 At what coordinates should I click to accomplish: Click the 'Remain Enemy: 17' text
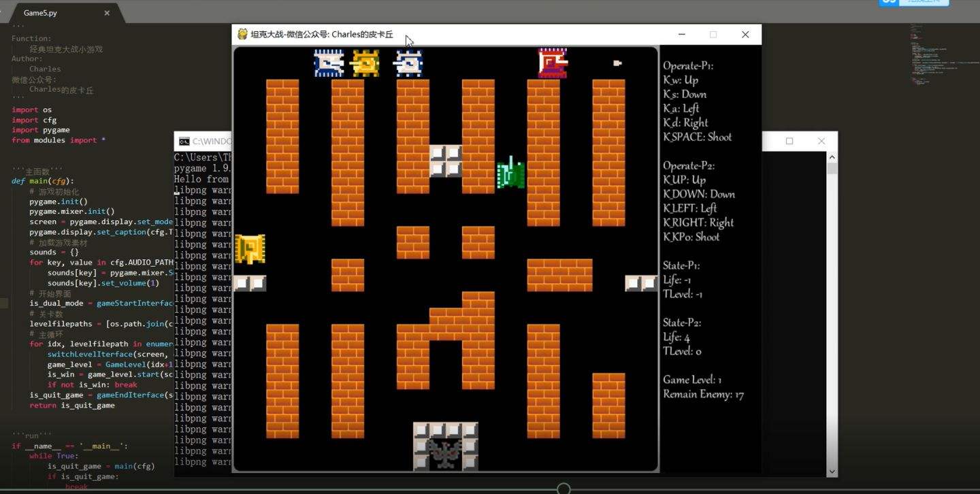pyautogui.click(x=704, y=394)
